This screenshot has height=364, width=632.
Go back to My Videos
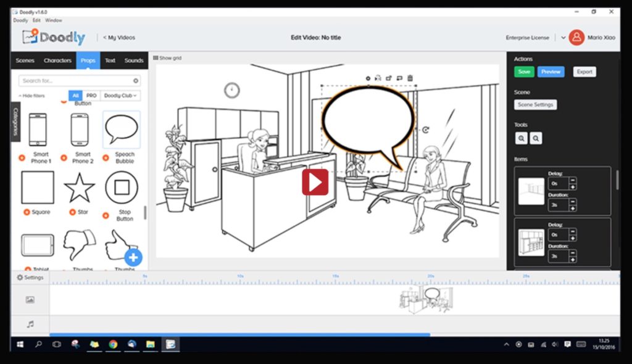tap(119, 38)
